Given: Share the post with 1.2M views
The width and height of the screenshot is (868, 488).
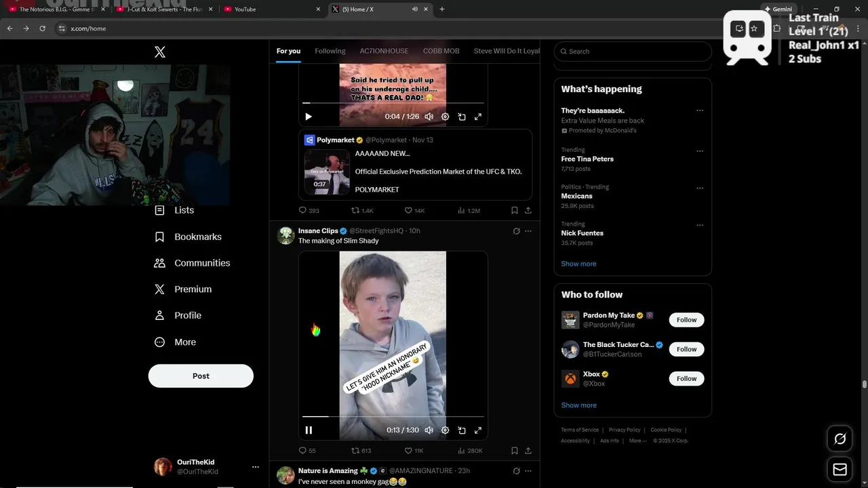Looking at the screenshot, I should coord(528,211).
